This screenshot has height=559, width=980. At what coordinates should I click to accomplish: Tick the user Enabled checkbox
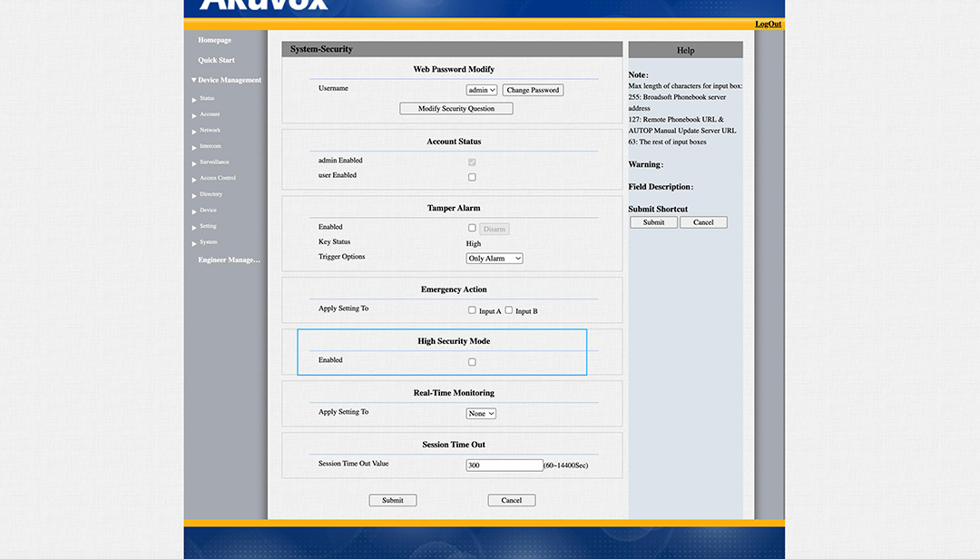pyautogui.click(x=472, y=177)
